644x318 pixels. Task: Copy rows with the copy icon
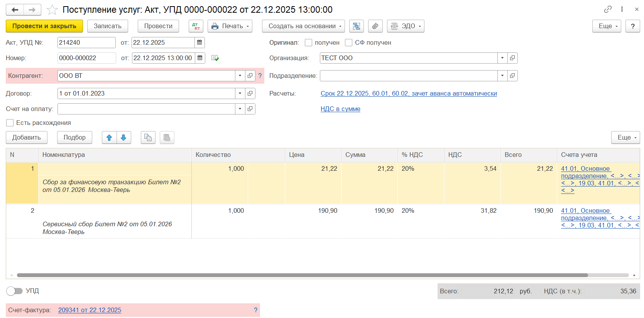(148, 138)
